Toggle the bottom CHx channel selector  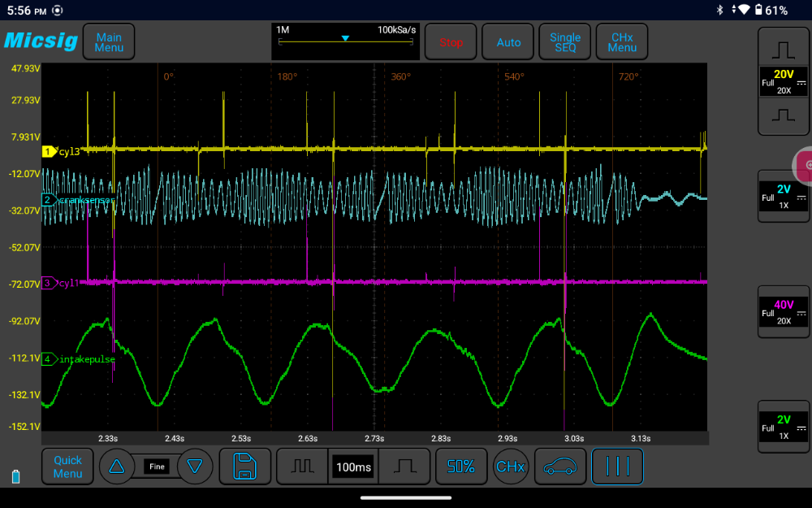pyautogui.click(x=510, y=467)
